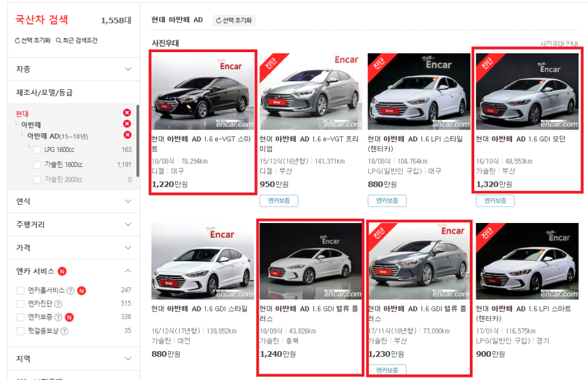Click the N badge next to 엔카 서비스
588x380 pixels.
pyautogui.click(x=62, y=271)
